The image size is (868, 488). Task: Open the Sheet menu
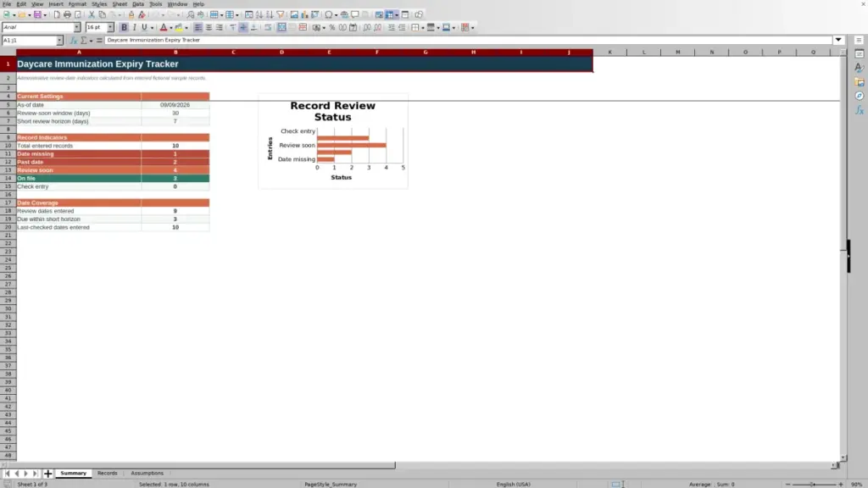tap(120, 4)
